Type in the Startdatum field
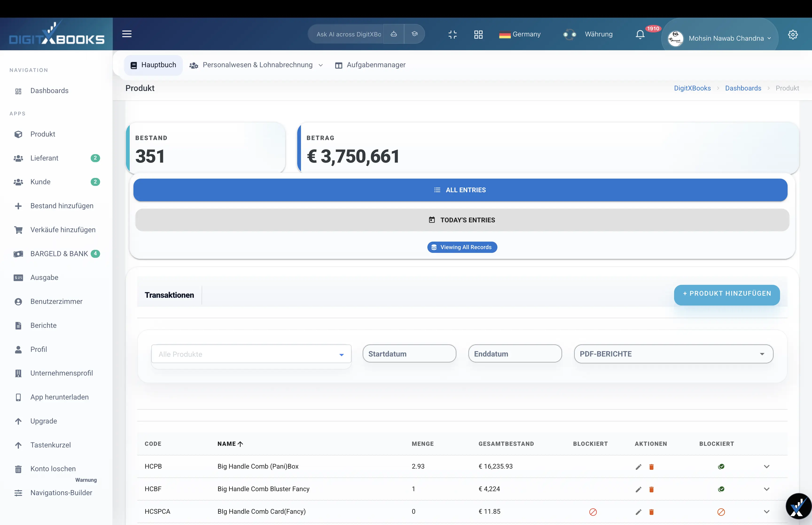 tap(409, 354)
